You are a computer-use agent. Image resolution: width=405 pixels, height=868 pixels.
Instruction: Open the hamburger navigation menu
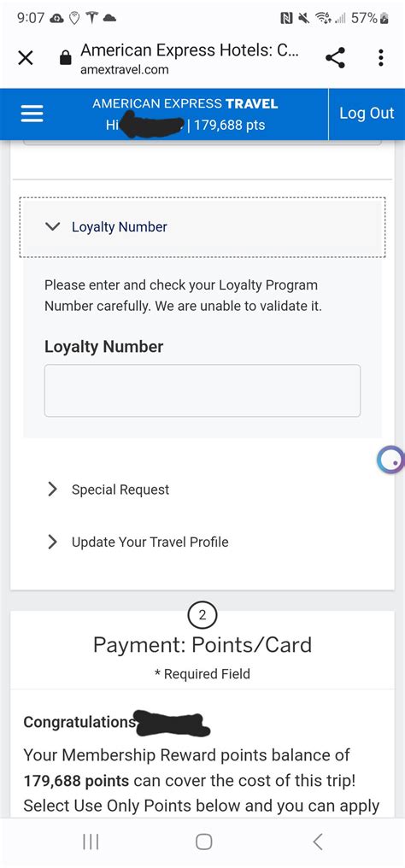32,114
